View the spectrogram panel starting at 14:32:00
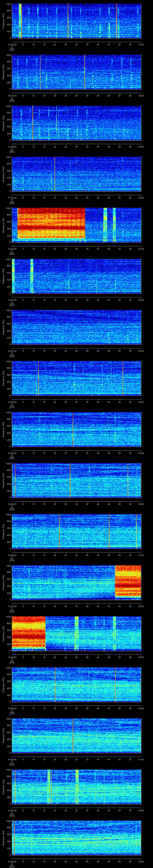The image size is (153, 868). (x=76, y=838)
